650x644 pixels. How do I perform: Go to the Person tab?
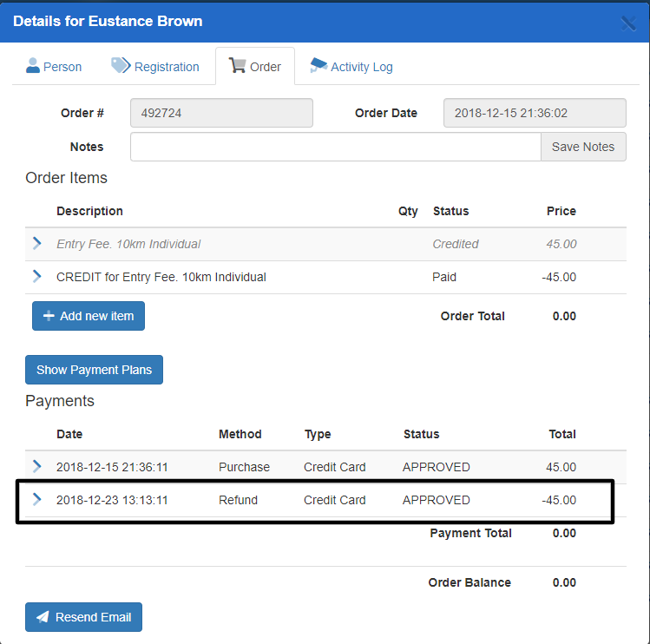click(62, 67)
